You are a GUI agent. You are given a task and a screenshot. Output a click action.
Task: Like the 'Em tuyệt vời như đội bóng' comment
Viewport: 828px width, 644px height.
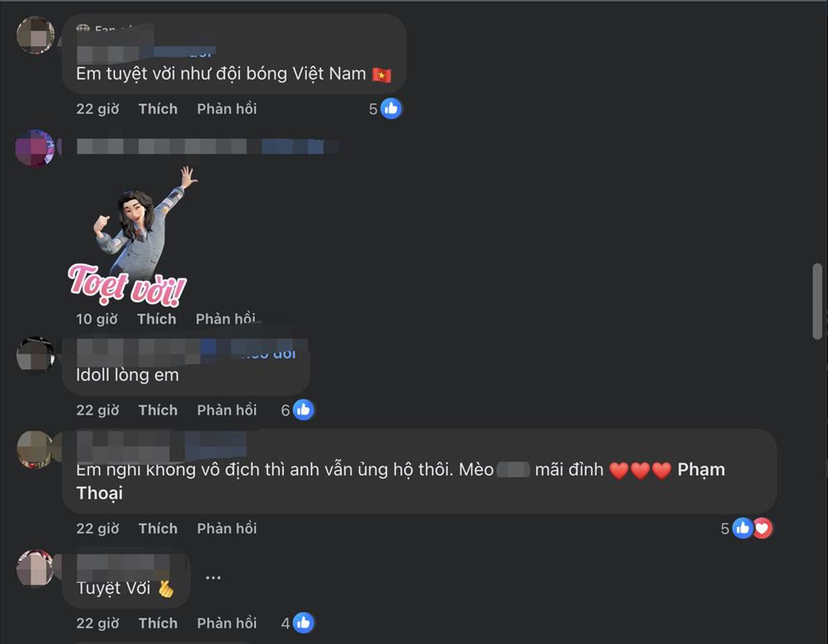point(158,108)
